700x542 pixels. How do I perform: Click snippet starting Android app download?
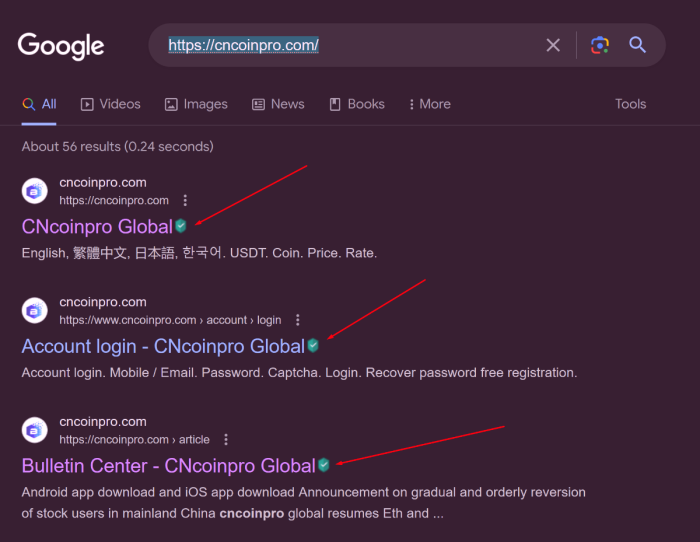pos(304,503)
